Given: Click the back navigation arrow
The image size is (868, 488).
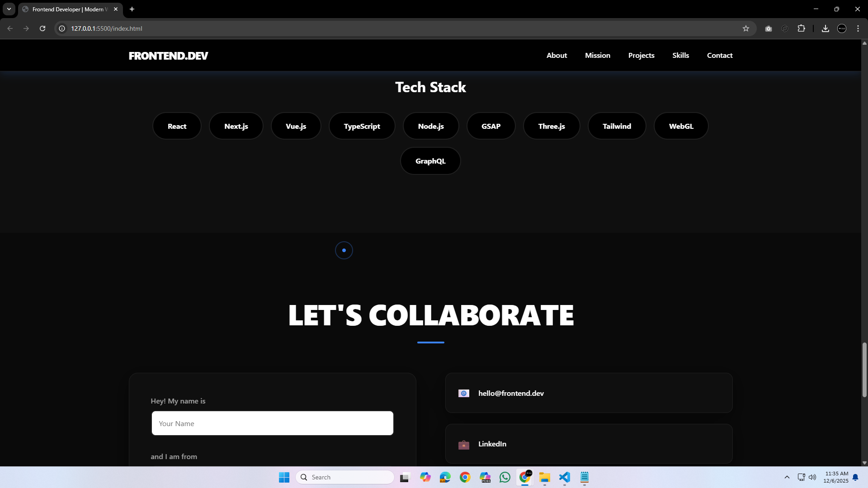Looking at the screenshot, I should point(10,28).
